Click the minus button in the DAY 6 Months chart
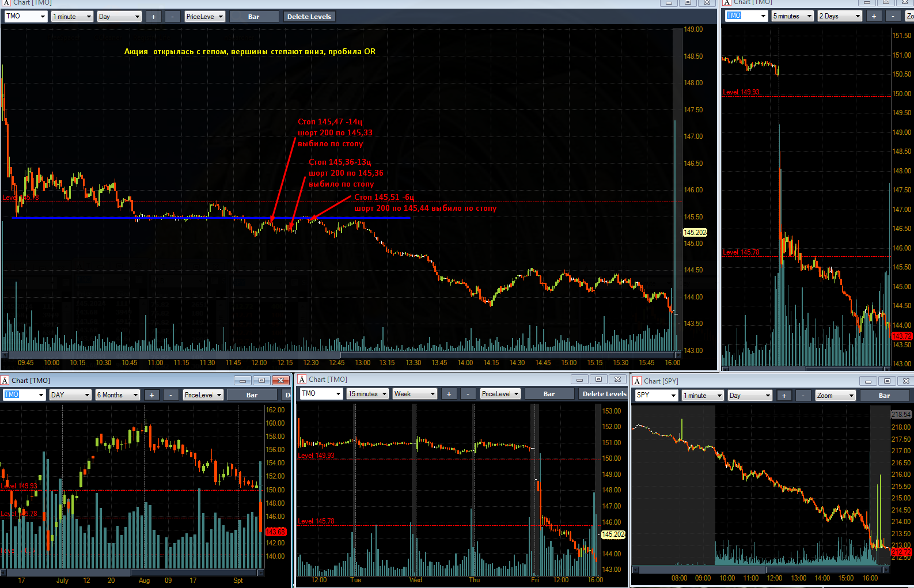 click(x=171, y=395)
